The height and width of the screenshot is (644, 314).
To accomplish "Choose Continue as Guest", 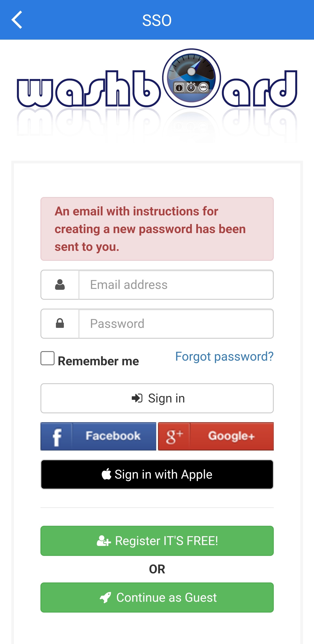I will [157, 598].
